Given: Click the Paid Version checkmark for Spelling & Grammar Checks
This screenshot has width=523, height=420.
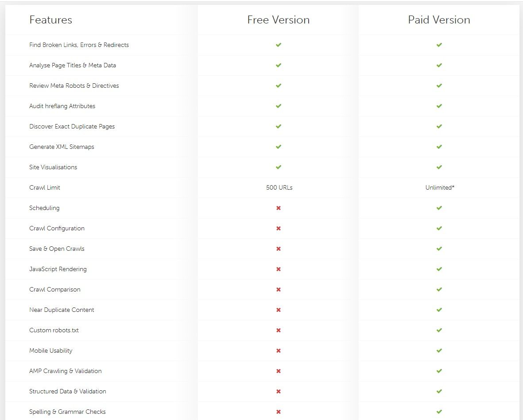Looking at the screenshot, I should pos(439,412).
